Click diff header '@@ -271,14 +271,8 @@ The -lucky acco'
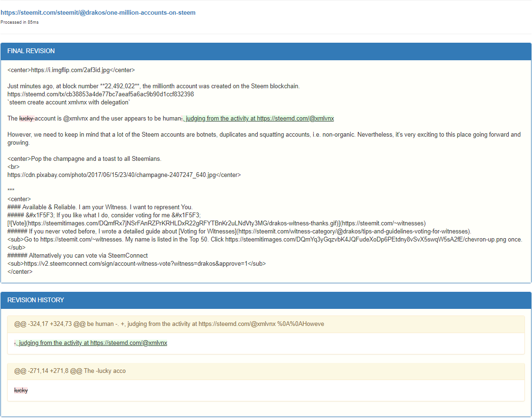532x418 pixels. (x=266, y=371)
